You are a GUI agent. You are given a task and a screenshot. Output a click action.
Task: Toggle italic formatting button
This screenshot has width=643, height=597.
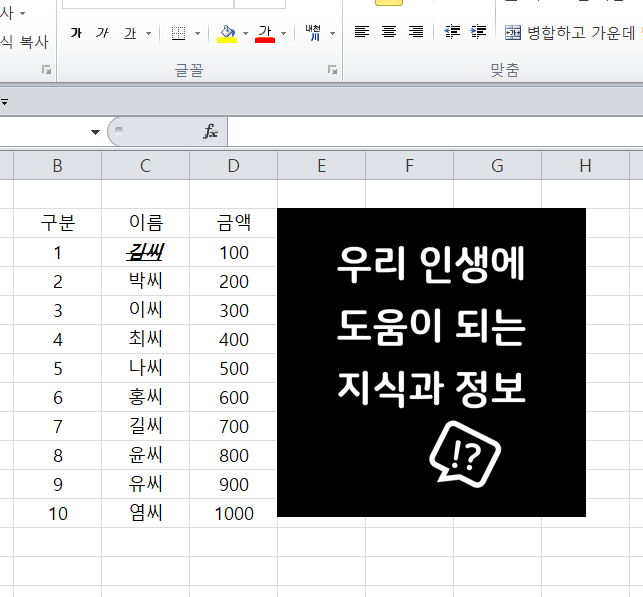(102, 33)
